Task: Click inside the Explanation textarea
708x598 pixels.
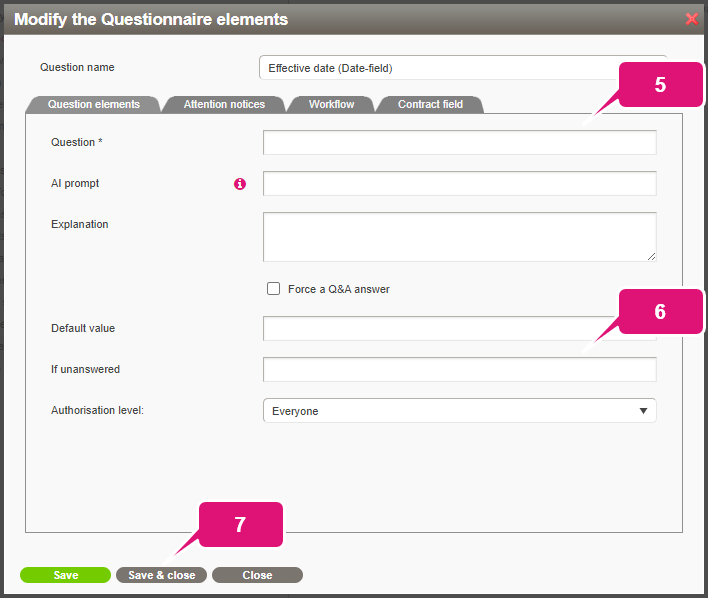Action: [x=459, y=237]
